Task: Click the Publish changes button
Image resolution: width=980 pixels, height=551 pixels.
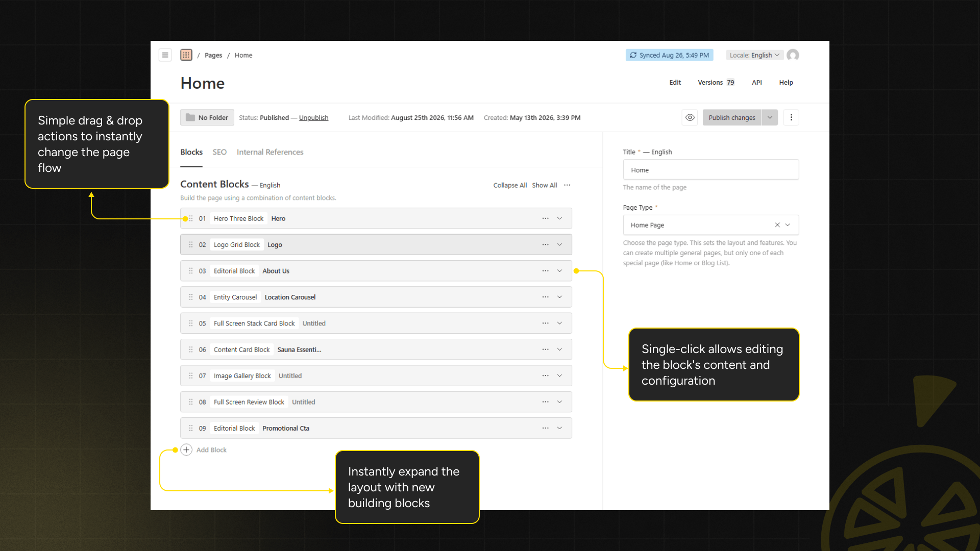Action: pyautogui.click(x=732, y=117)
